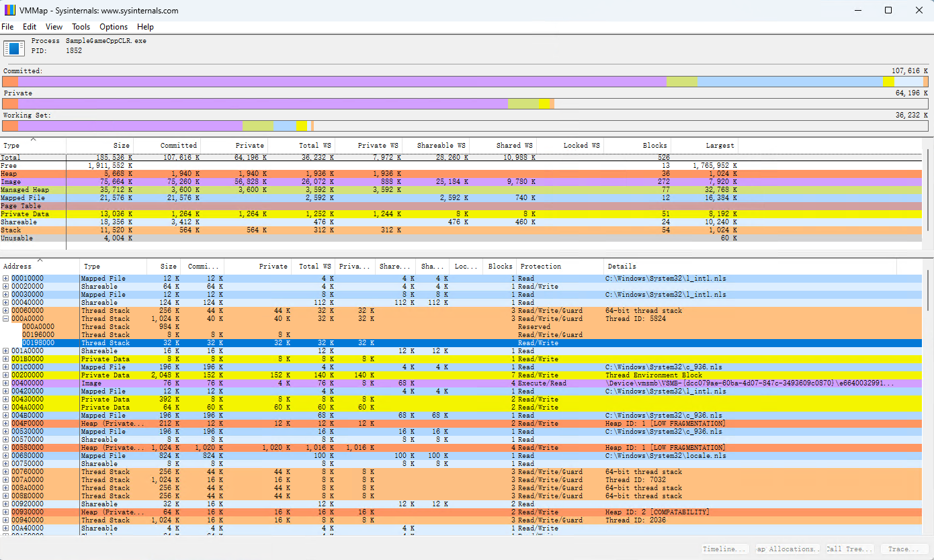This screenshot has width=934, height=560.
Task: Click the Private memory usage bar
Action: [465, 104]
